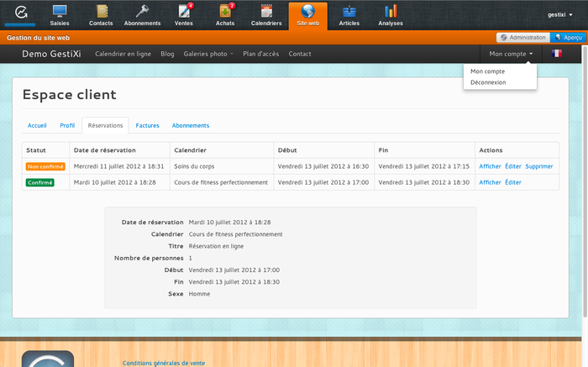Open the Calendriers module icon
588x367 pixels.
(x=265, y=13)
